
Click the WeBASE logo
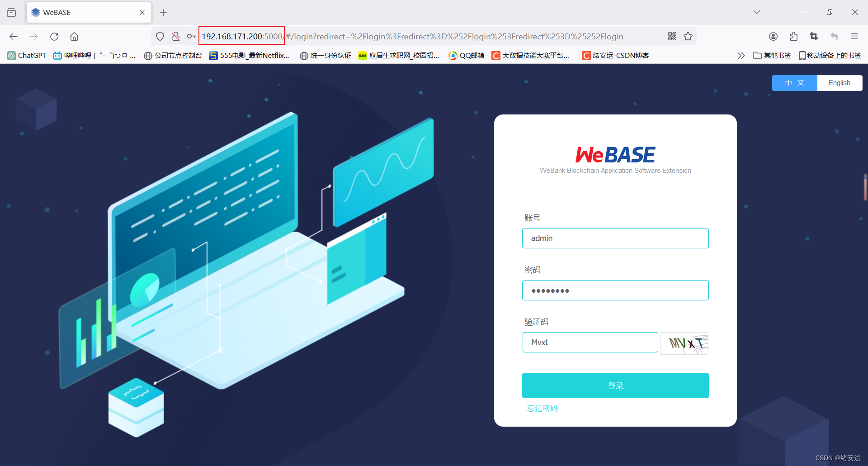(x=615, y=155)
